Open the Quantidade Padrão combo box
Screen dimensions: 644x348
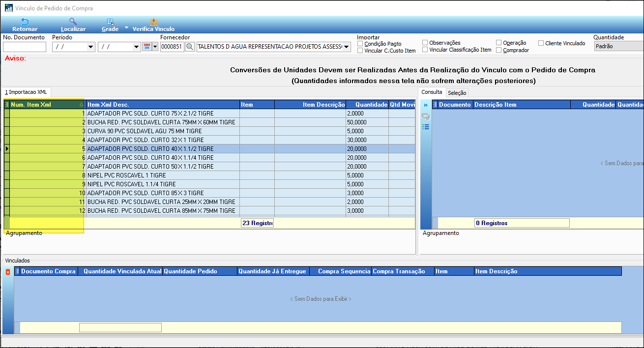click(618, 46)
